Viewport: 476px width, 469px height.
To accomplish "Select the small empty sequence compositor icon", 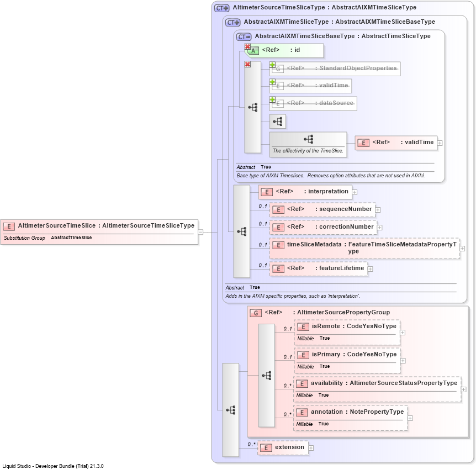I will pyautogui.click(x=277, y=122).
